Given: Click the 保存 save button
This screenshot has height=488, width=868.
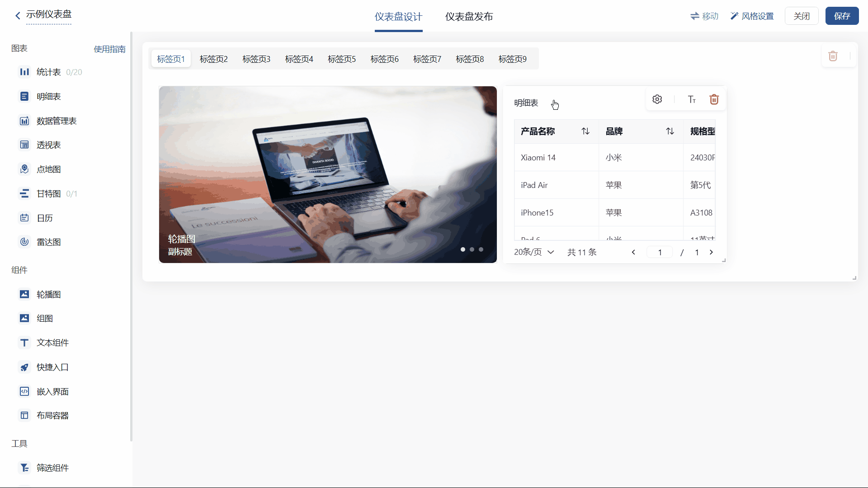Looking at the screenshot, I should [842, 16].
